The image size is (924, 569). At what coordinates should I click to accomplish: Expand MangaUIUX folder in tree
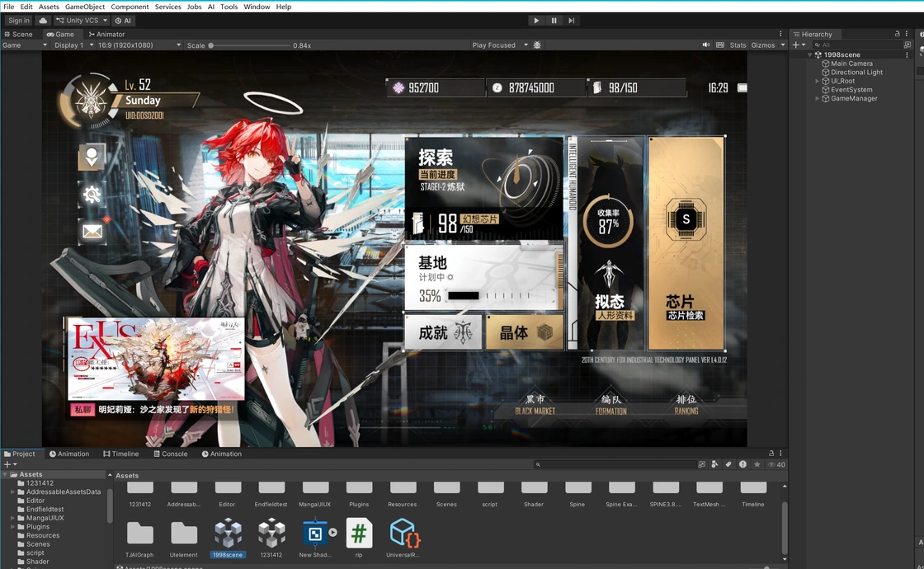coord(12,519)
